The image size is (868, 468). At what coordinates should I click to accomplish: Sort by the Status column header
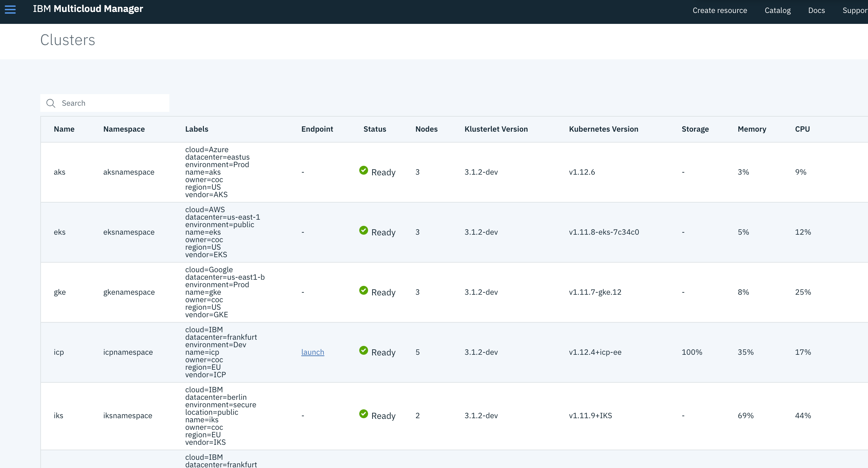pyautogui.click(x=375, y=129)
